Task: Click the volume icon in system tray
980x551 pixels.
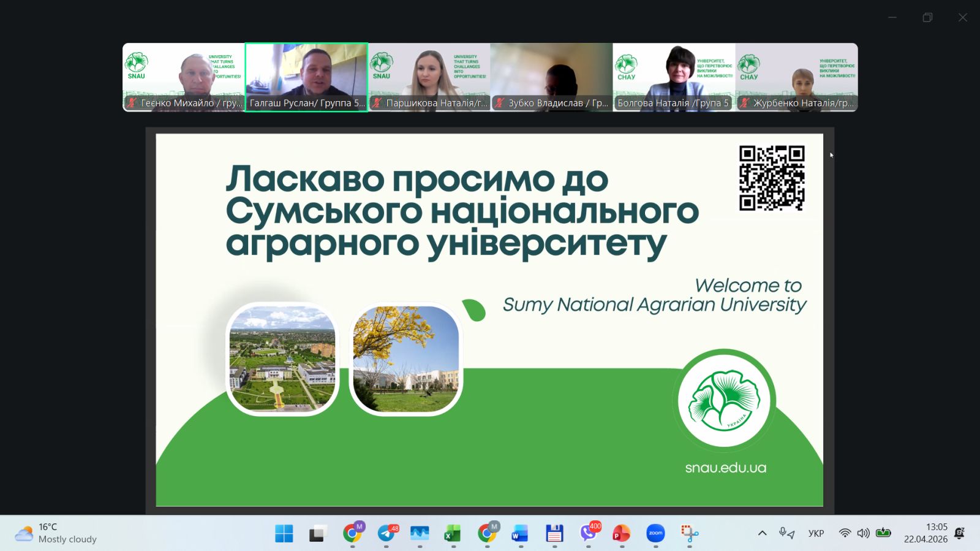Action: point(863,533)
